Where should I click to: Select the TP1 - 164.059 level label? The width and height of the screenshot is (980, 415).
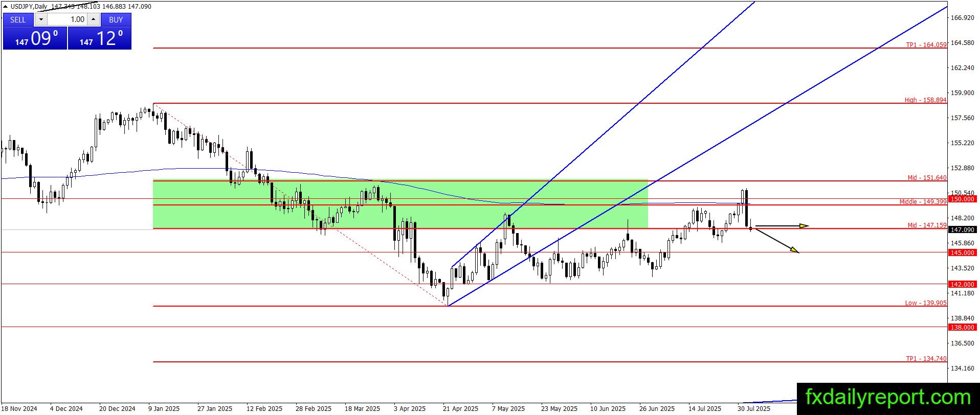coord(926,45)
